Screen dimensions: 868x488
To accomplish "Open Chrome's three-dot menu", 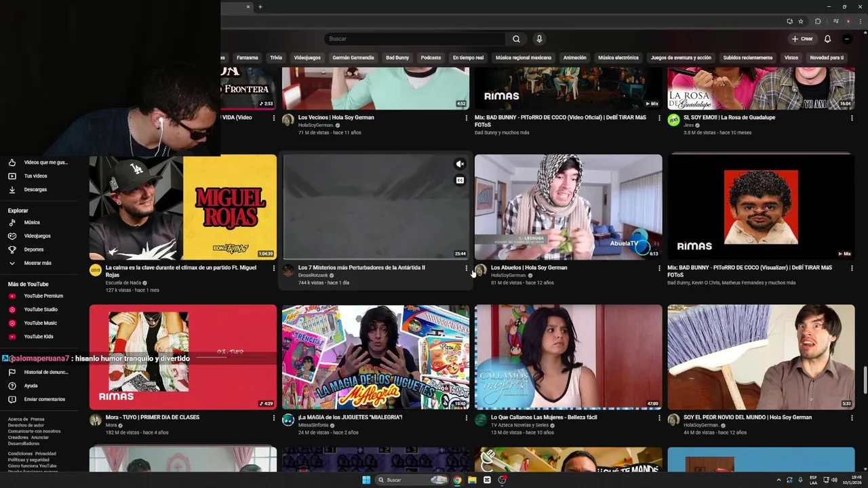I will click(x=861, y=21).
